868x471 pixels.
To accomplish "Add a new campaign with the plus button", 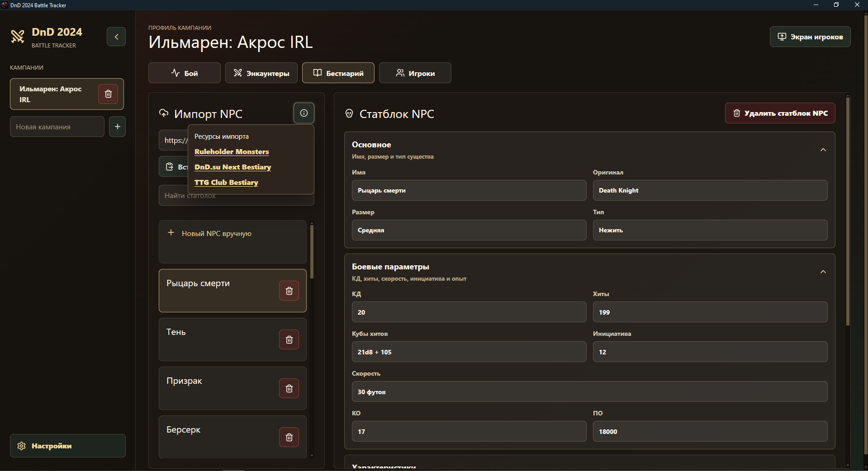I will (118, 127).
